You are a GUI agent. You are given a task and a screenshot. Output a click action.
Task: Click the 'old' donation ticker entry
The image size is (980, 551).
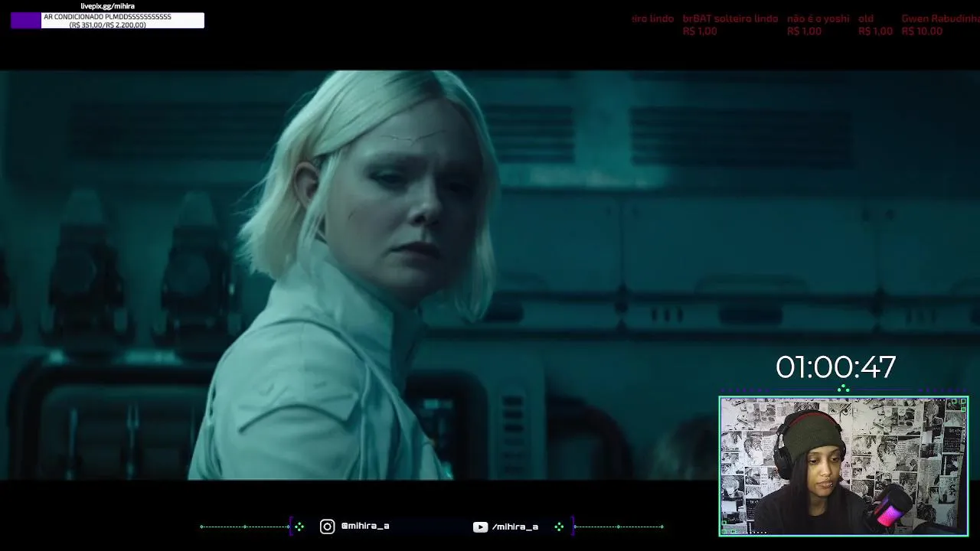pyautogui.click(x=875, y=24)
